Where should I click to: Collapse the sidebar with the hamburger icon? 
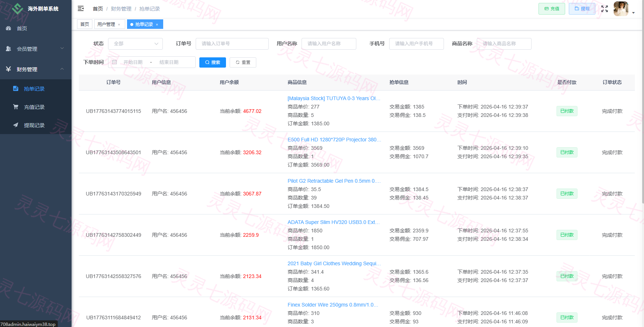[81, 8]
